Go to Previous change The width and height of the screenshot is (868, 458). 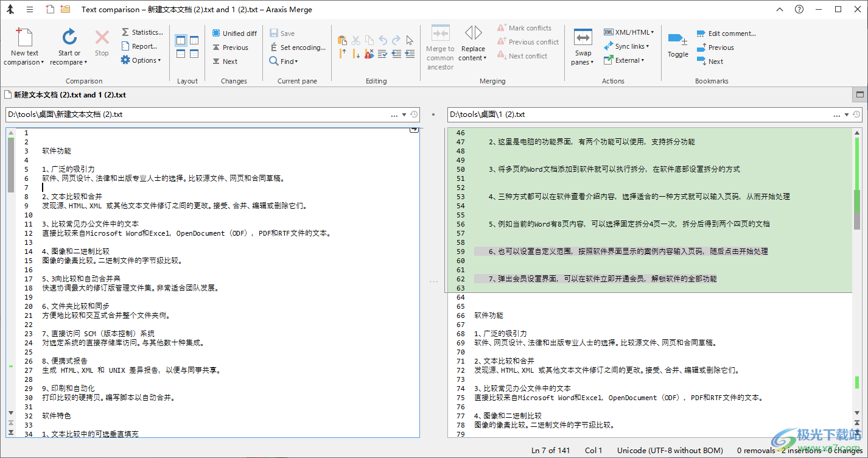[230, 48]
